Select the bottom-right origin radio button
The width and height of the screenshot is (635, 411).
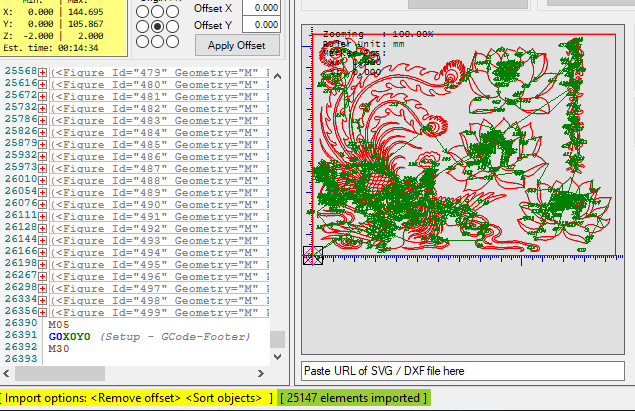[x=173, y=41]
